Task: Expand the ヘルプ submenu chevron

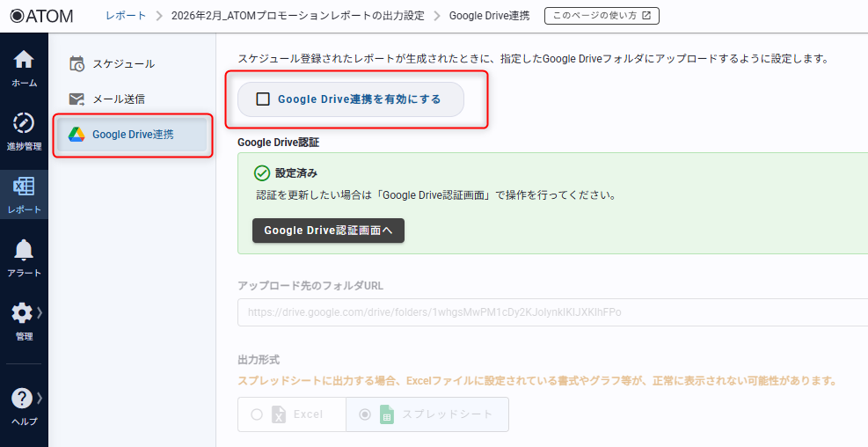Action: 40,398
